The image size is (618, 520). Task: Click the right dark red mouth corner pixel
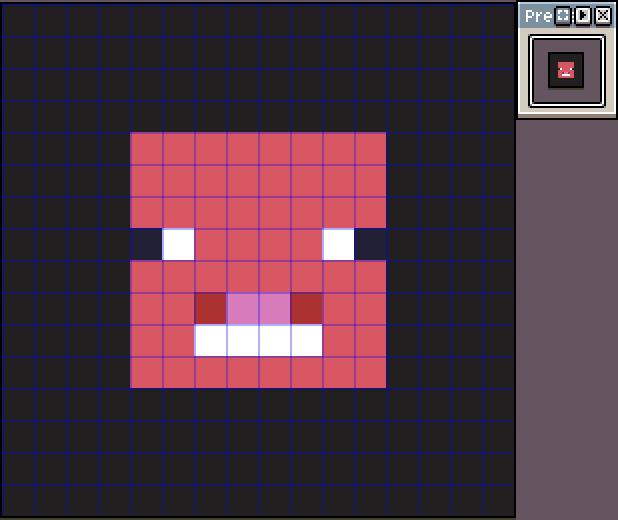pyautogui.click(x=307, y=309)
